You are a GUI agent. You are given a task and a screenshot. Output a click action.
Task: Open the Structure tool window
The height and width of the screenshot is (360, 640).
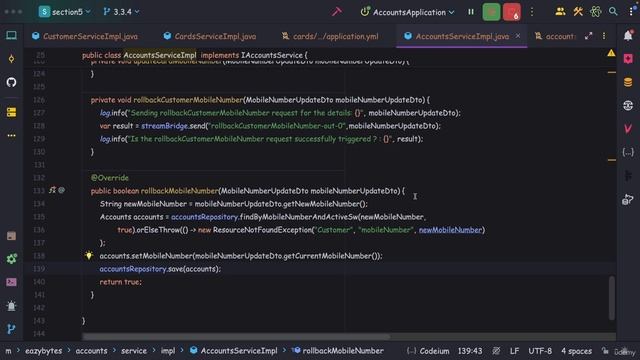pos(11,112)
